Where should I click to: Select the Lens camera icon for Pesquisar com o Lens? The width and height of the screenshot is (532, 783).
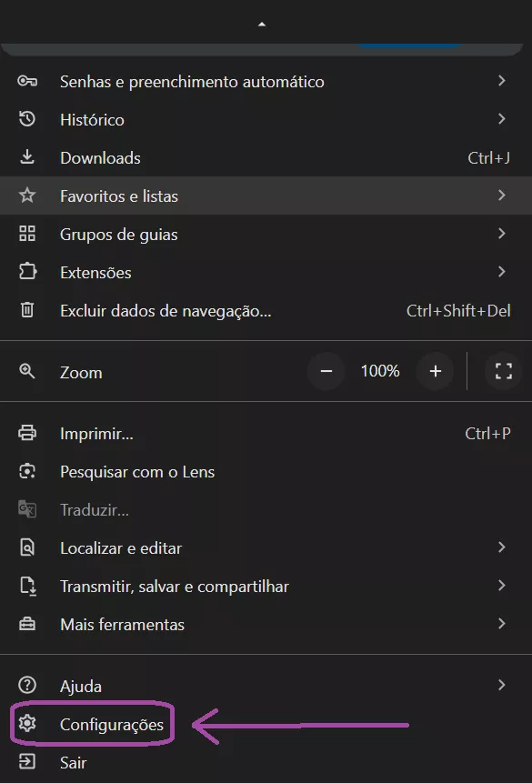point(27,471)
